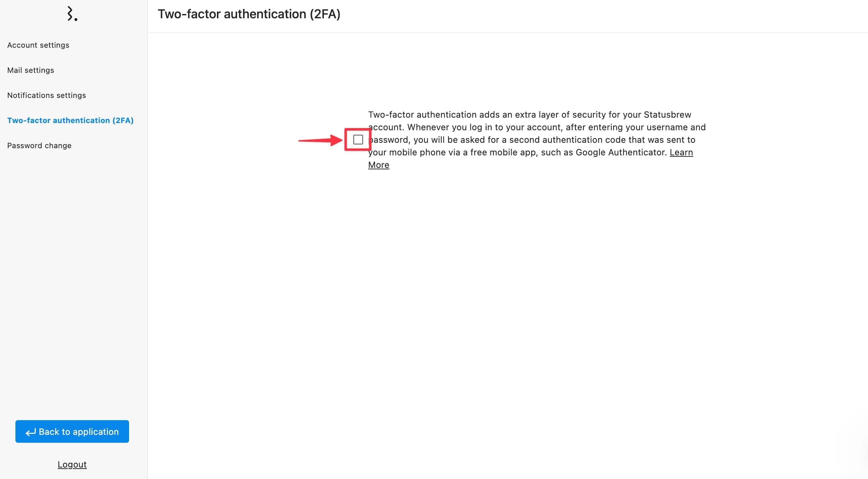This screenshot has width=868, height=479.
Task: Navigate to Password change section
Action: pos(39,145)
